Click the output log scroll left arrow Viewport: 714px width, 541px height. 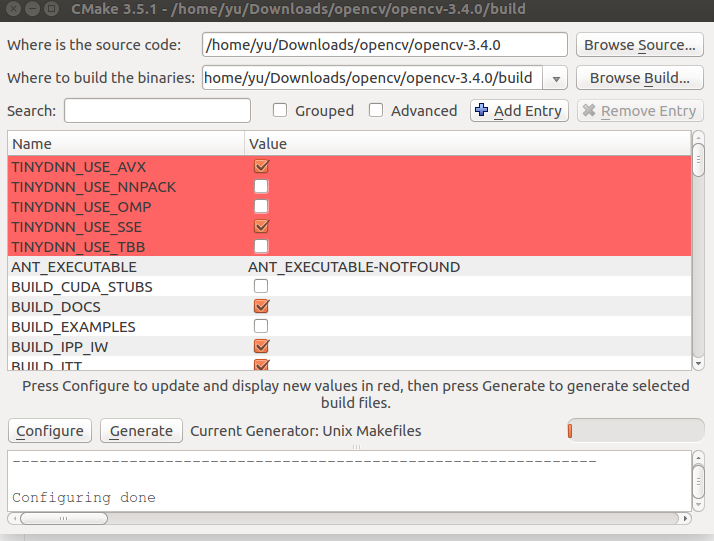pos(14,518)
